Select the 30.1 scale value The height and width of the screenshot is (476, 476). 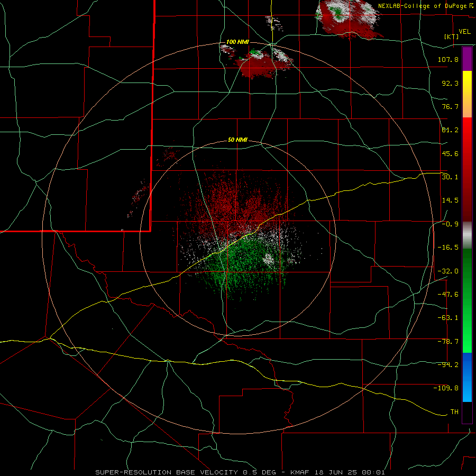coord(450,177)
